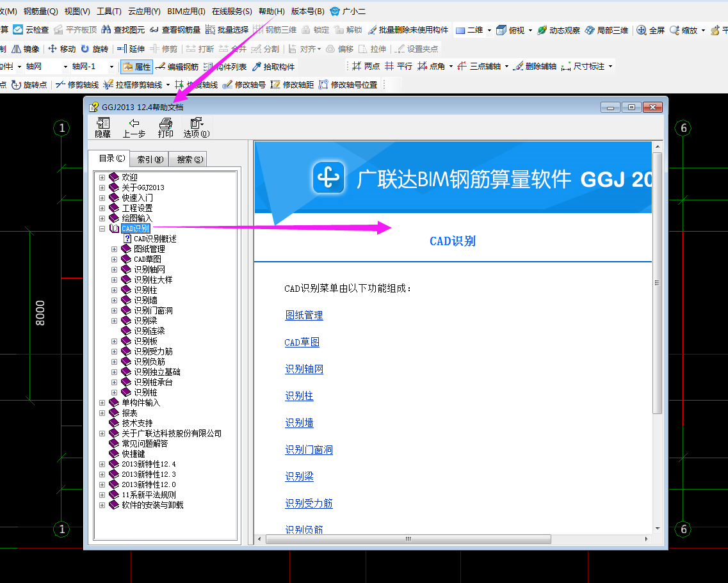Open the BIM应用(I) menu
Screen dimensions: 728x583
pyautogui.click(x=186, y=11)
